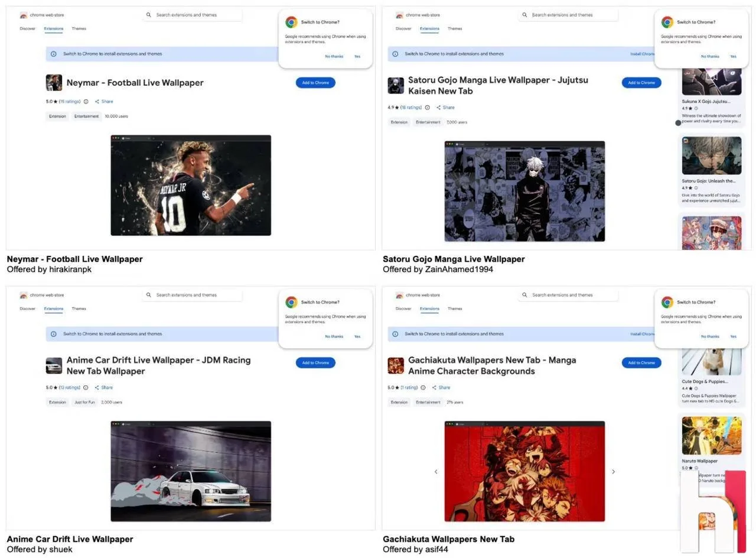Show previous Gachiakuta screenshot with left chevron

coord(436,472)
